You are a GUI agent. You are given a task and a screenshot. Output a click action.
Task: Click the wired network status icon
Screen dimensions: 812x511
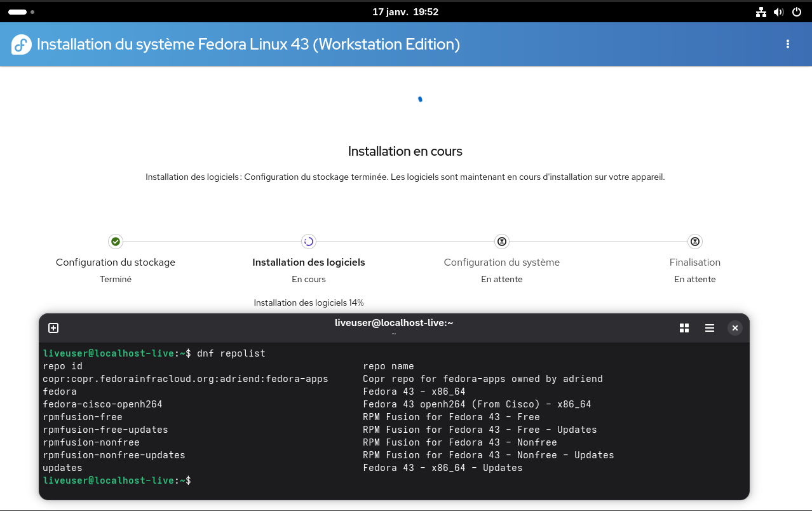761,12
